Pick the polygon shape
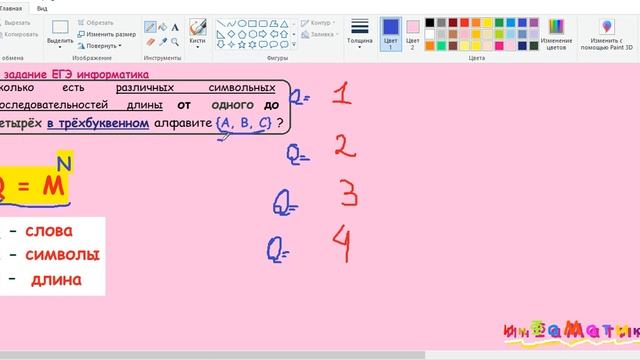640x360 pixels. 274,24
